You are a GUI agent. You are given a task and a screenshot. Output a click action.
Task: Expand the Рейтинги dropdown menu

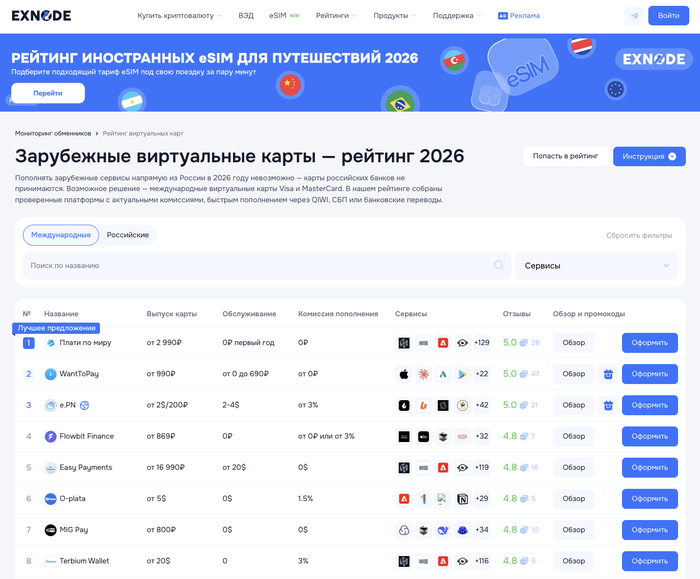click(x=336, y=16)
